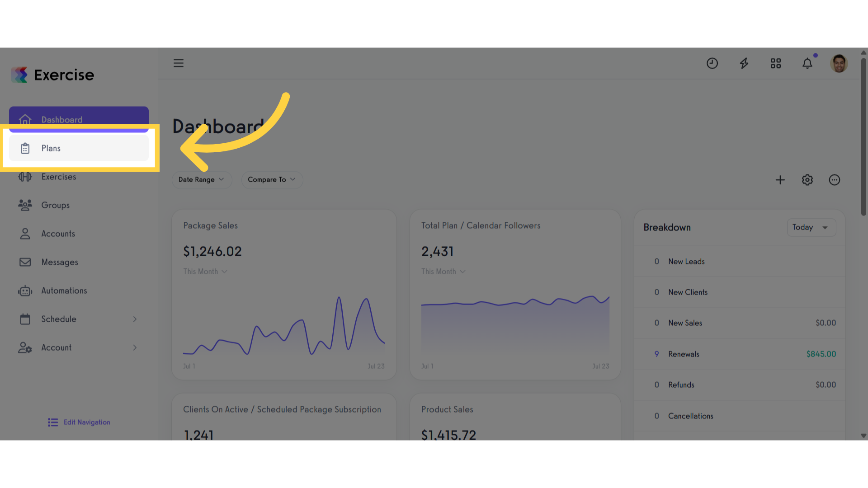Click the Schedule calendar icon
This screenshot has height=488, width=868.
25,319
